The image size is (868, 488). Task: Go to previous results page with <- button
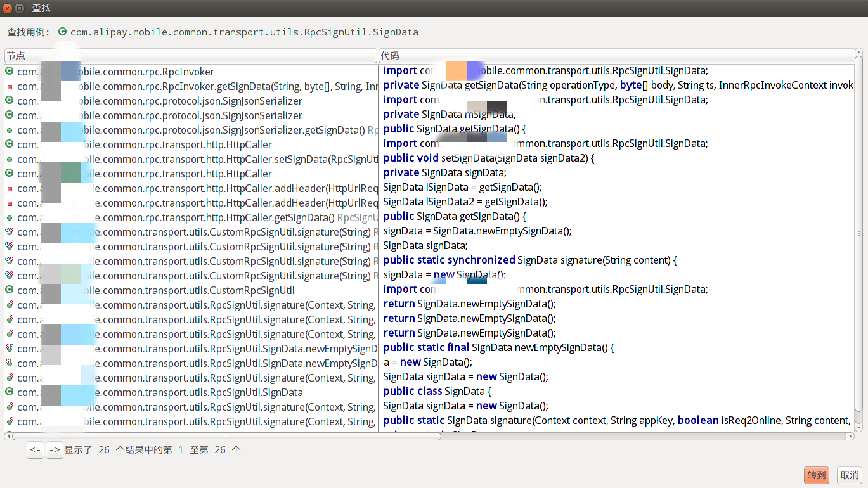(x=36, y=450)
